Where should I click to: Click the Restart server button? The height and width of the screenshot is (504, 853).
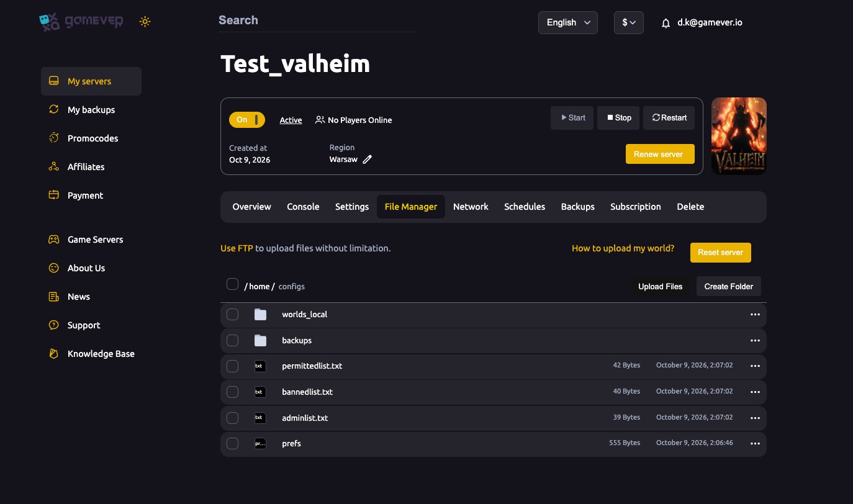[x=669, y=118]
